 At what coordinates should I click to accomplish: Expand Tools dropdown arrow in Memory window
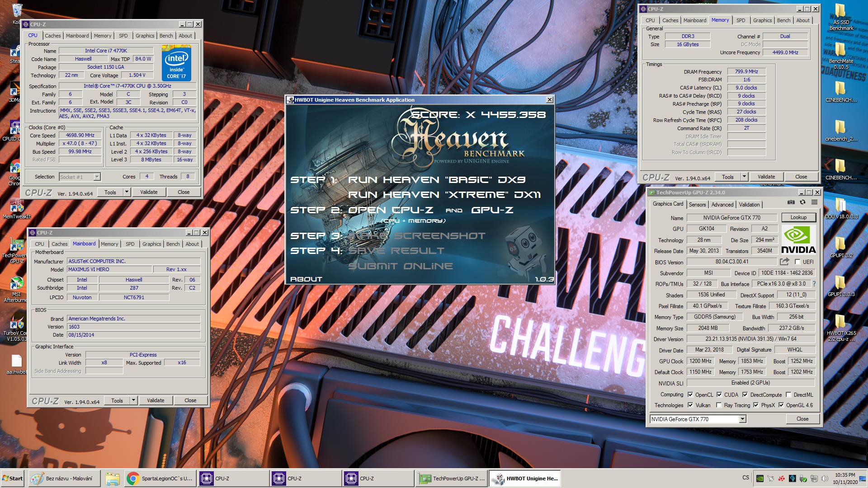[744, 177]
